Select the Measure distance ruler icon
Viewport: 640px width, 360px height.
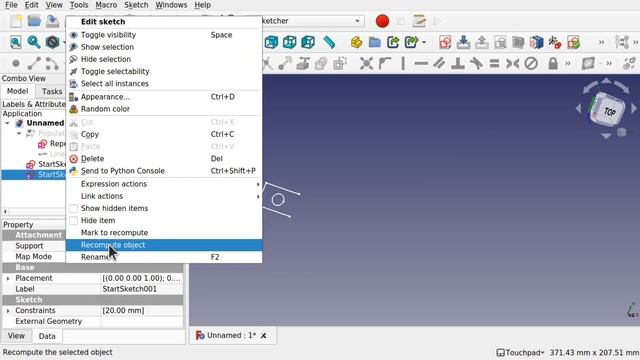pos(329,42)
